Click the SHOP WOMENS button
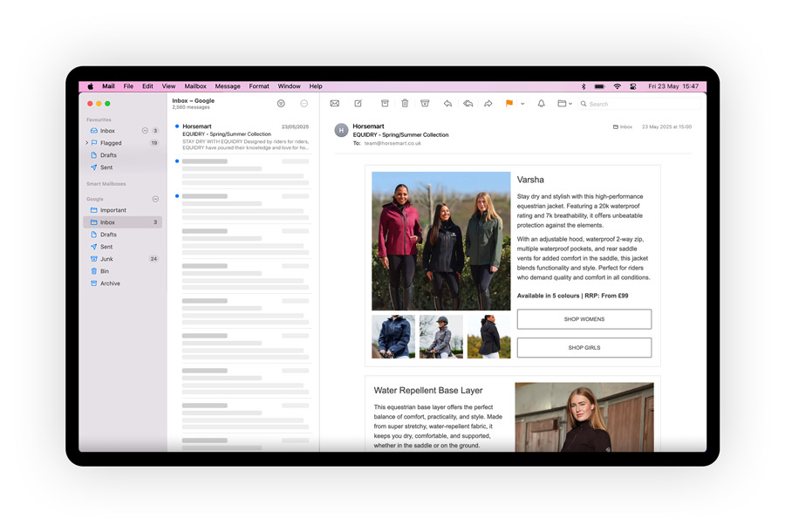The width and height of the screenshot is (785, 532). (x=584, y=318)
